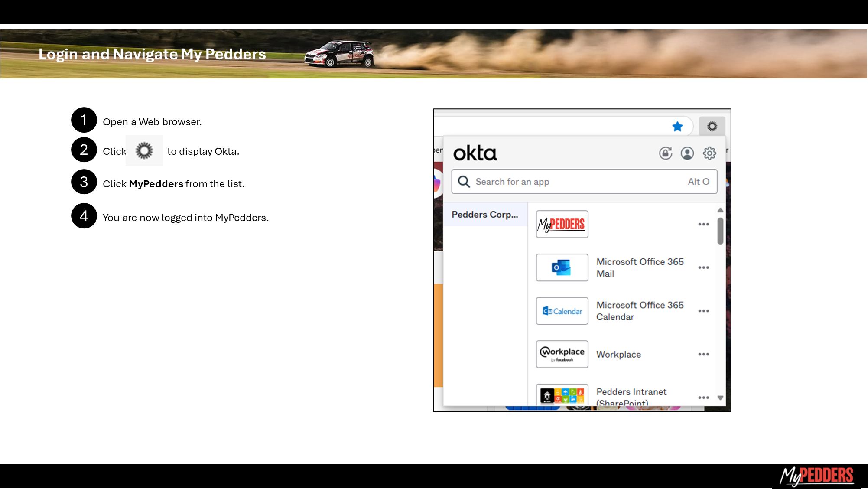Screen dimensions: 868x489
Task: Open three-dot menu for Office 365 Mail
Action: [703, 267]
